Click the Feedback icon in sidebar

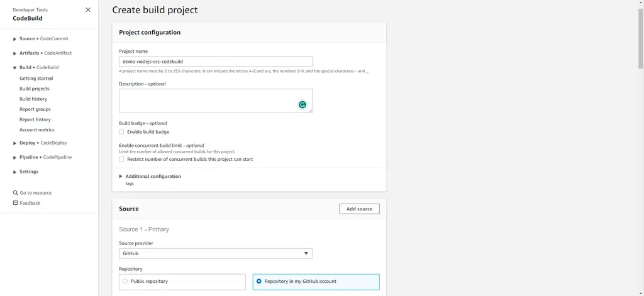[16, 203]
